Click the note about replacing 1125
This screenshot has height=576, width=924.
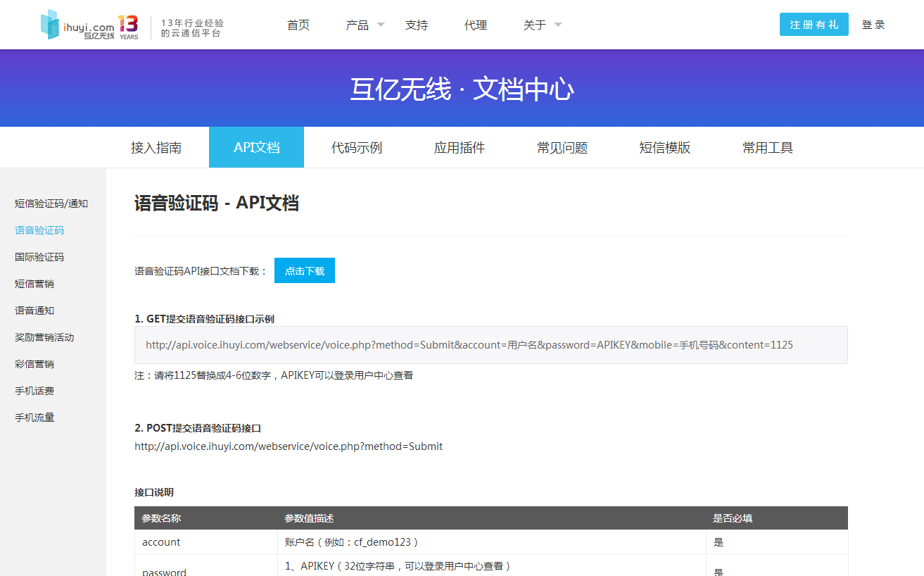point(274,375)
